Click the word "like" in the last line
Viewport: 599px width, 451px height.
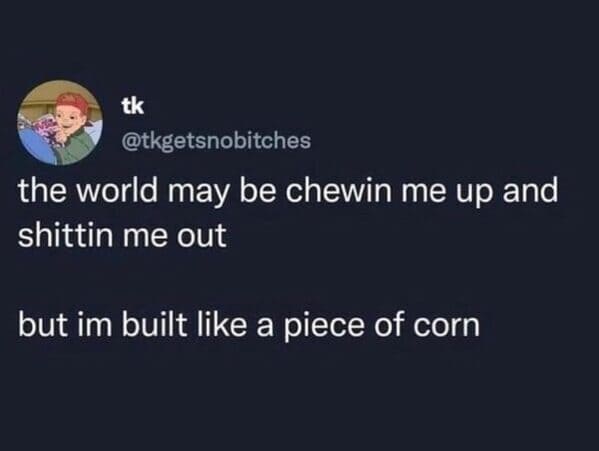click(x=222, y=325)
